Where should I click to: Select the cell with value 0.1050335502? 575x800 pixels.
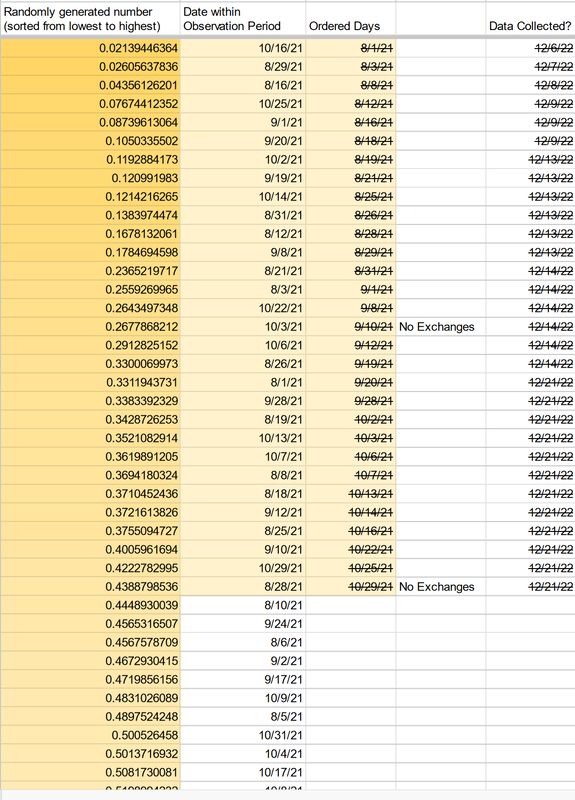90,141
